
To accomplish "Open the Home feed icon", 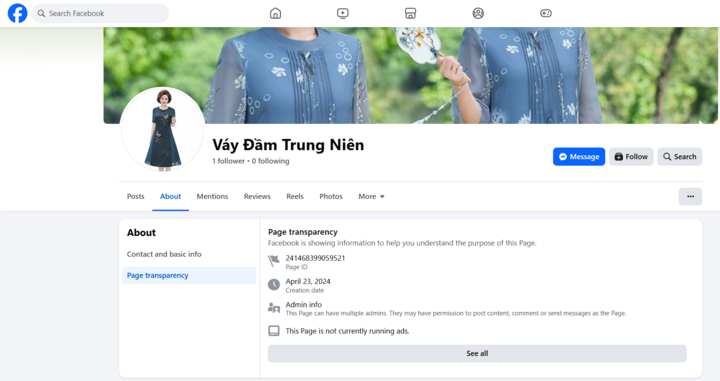I will 276,13.
